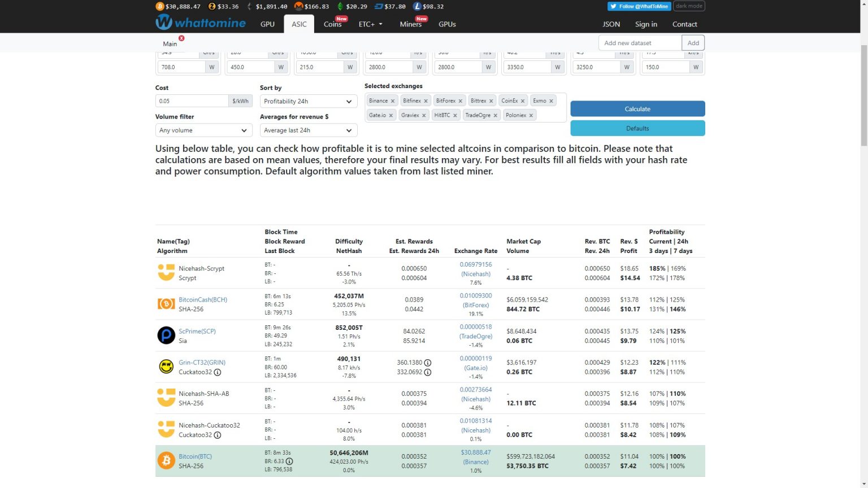The height and width of the screenshot is (488, 868).
Task: Open the GPU tab
Action: click(267, 24)
